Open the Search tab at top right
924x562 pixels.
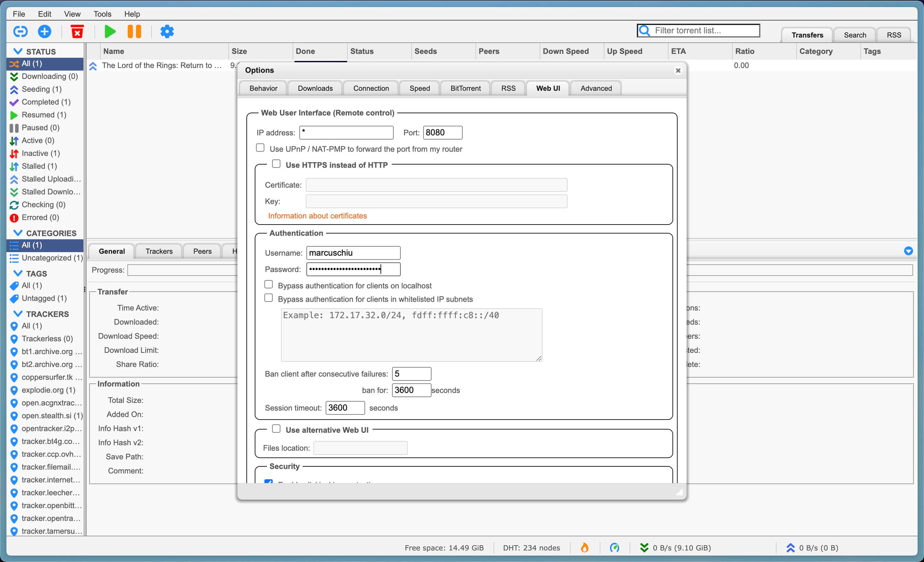(x=855, y=35)
